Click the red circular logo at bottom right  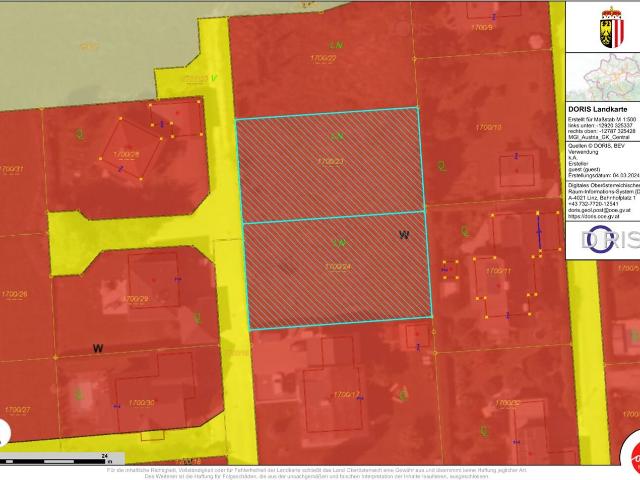point(628,457)
